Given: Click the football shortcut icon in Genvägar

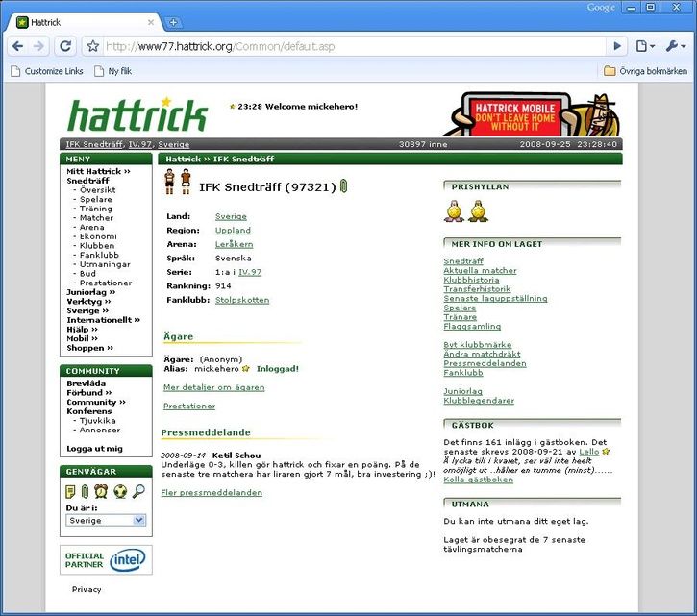Looking at the screenshot, I should click(x=120, y=491).
